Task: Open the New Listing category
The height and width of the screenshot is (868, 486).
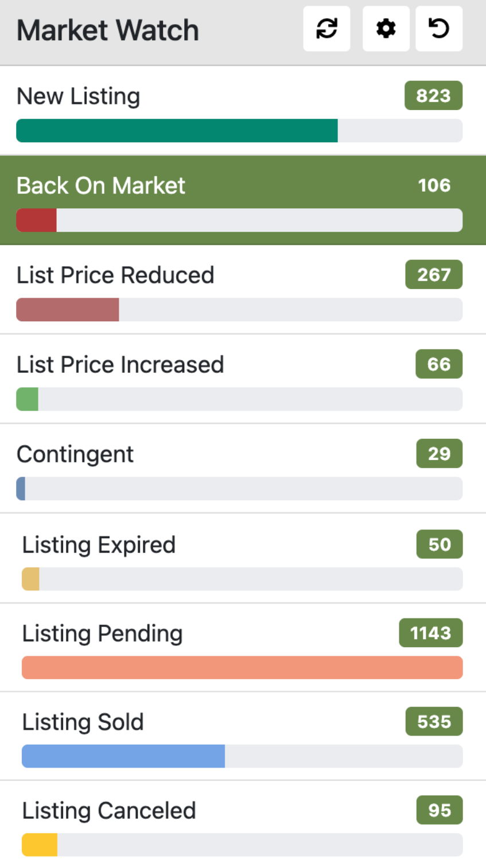Action: pyautogui.click(x=79, y=96)
